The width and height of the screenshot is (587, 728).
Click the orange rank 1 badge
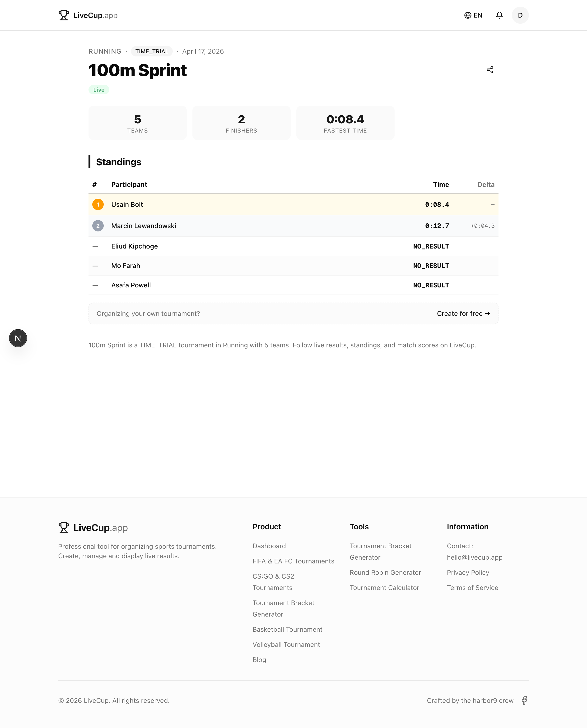click(98, 204)
